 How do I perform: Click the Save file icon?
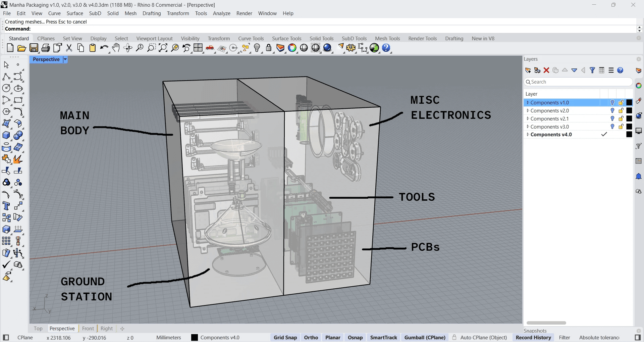[x=34, y=48]
